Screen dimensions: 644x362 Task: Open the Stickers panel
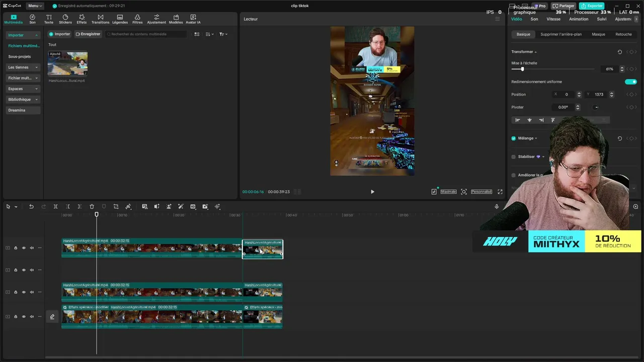point(65,19)
